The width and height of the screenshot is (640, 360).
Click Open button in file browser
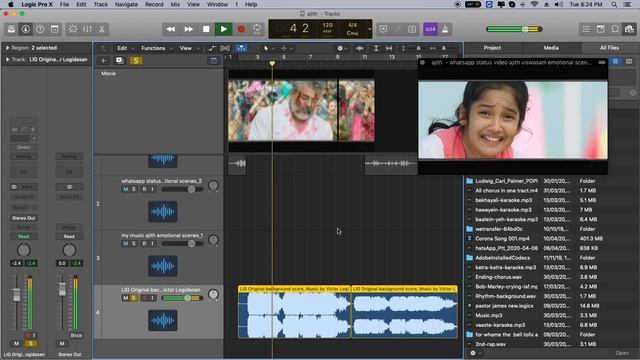(x=622, y=353)
